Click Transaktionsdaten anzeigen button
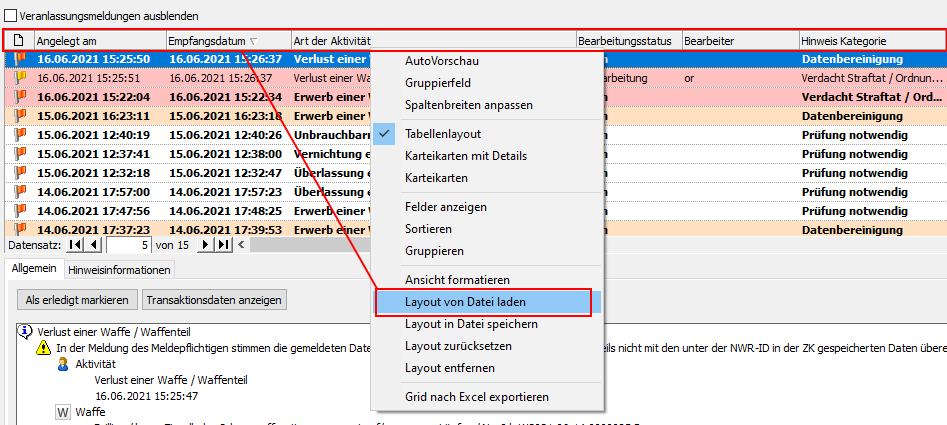The width and height of the screenshot is (947, 425). point(215,300)
